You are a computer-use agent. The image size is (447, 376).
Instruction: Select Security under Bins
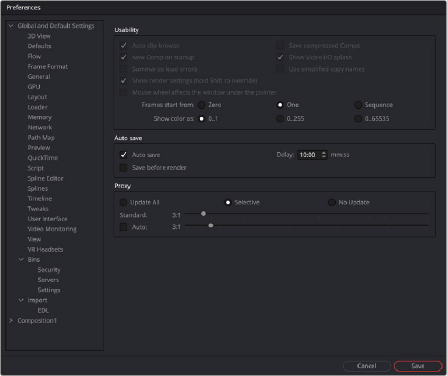click(x=49, y=270)
